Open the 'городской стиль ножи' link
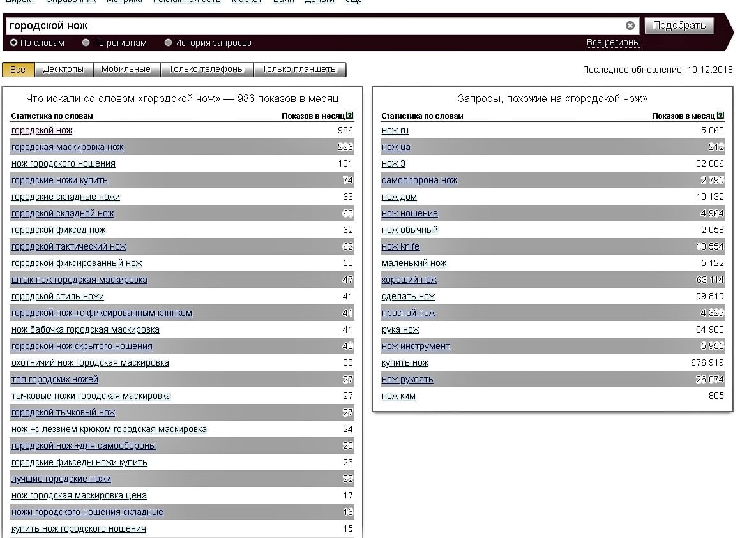This screenshot has width=756, height=538. click(x=57, y=297)
